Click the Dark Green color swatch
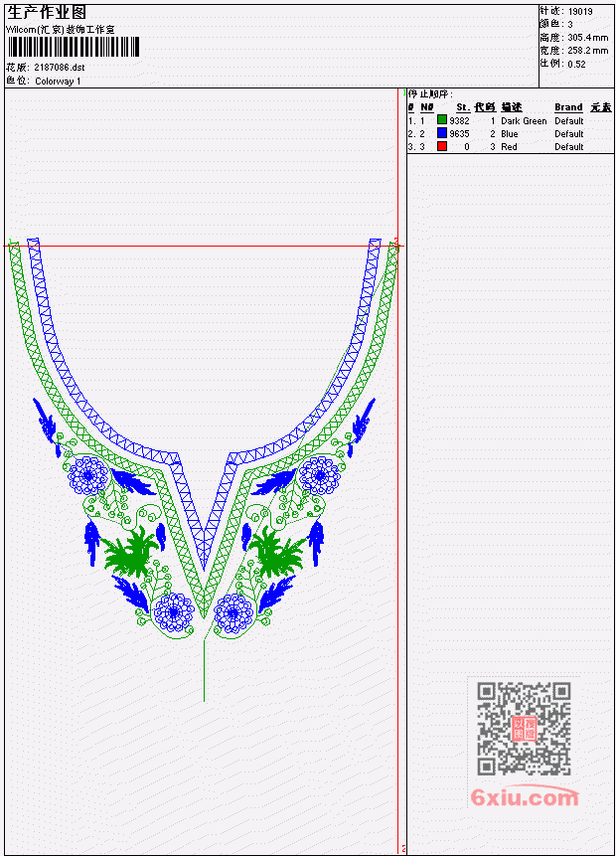 pyautogui.click(x=442, y=120)
